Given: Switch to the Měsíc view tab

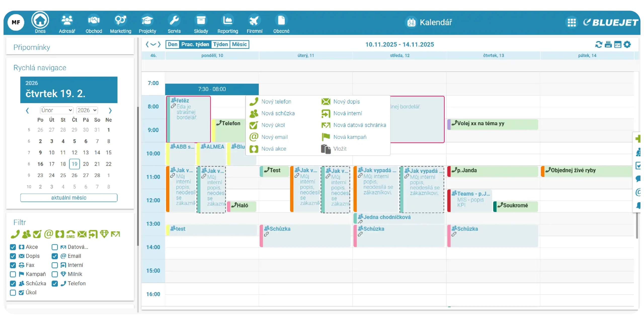Looking at the screenshot, I should [x=239, y=44].
